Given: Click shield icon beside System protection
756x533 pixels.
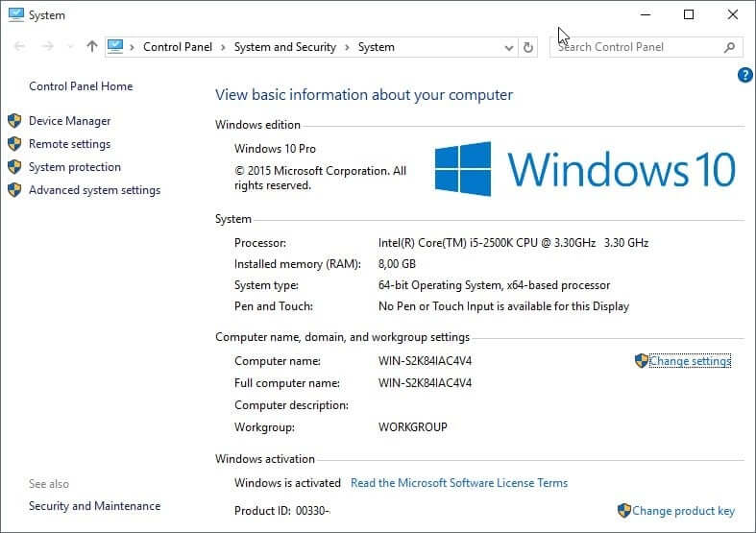Looking at the screenshot, I should 14,167.
